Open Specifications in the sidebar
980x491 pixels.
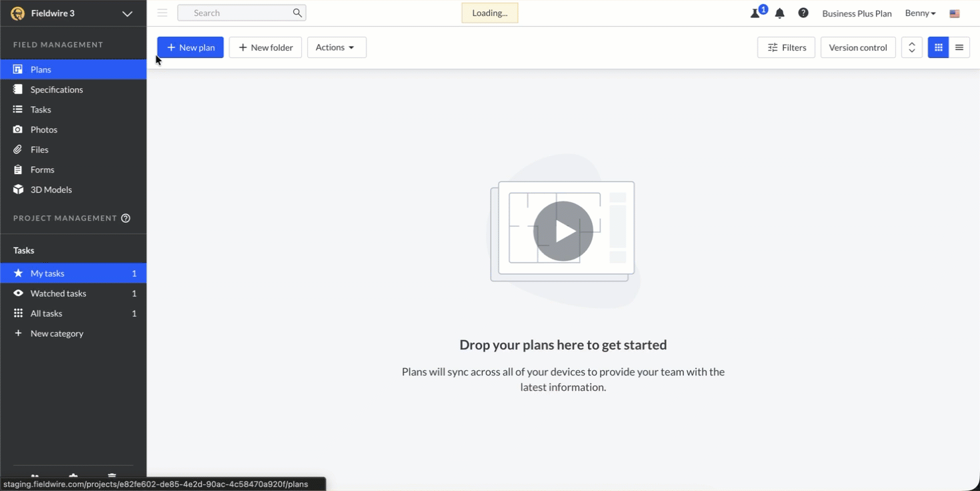tap(57, 89)
